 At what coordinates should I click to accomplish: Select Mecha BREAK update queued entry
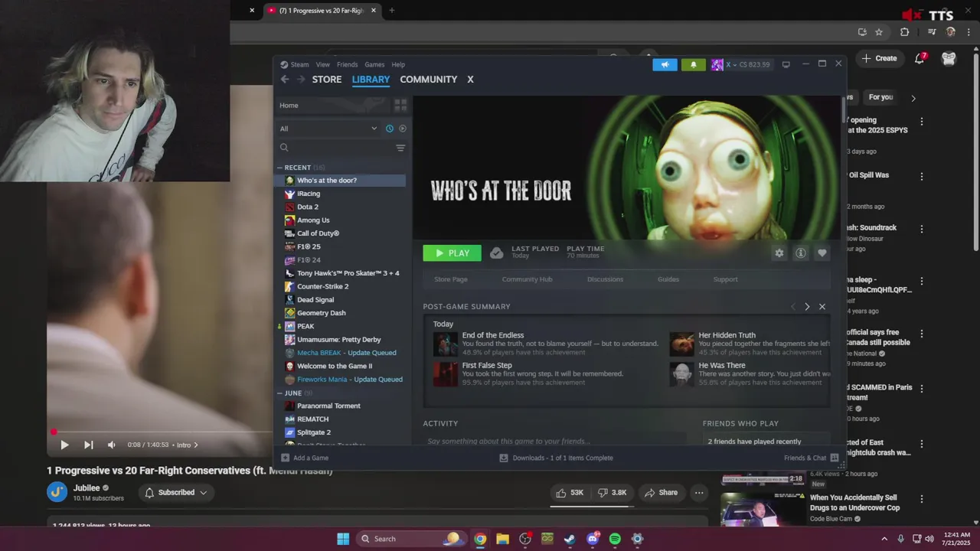pos(346,353)
